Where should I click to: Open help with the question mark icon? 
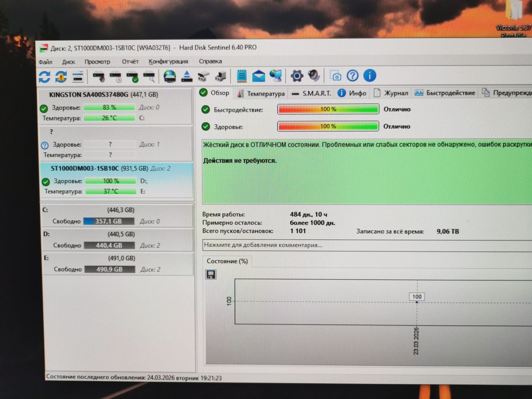(352, 76)
